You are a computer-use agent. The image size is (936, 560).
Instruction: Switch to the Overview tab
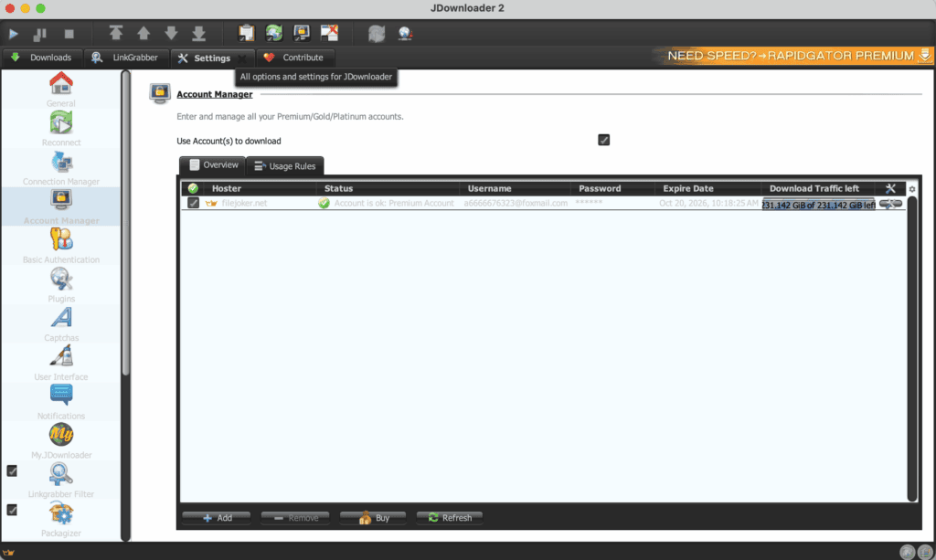tap(213, 165)
